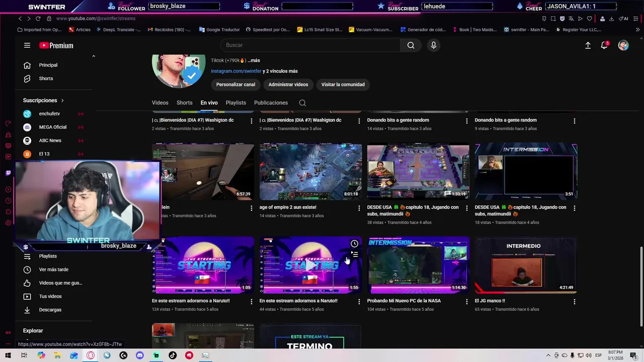This screenshot has width=644, height=362.
Task: Show hidden system tray icons
Action: click(548, 355)
